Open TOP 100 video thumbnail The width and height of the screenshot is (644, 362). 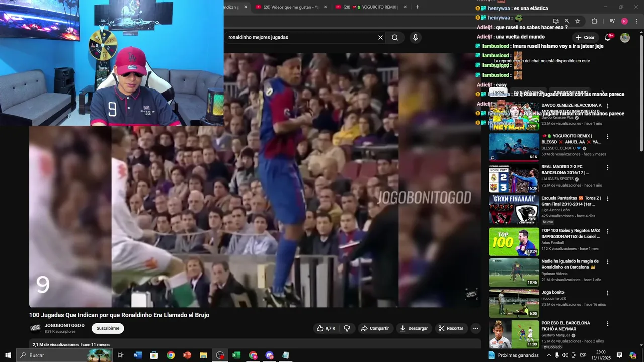[x=514, y=242]
